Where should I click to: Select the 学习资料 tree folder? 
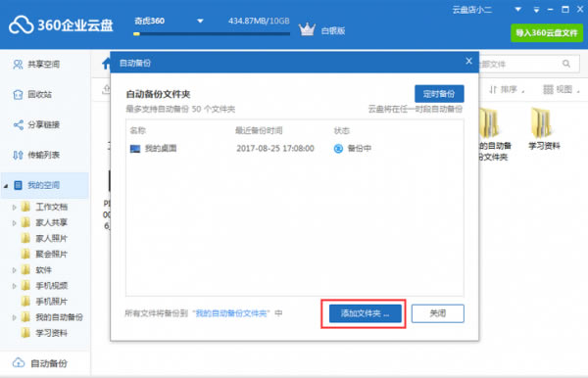(44, 333)
